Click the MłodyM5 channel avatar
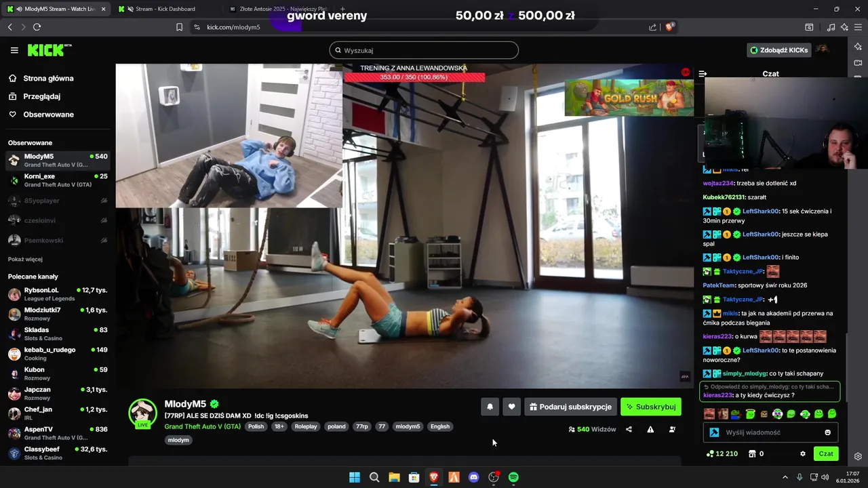Viewport: 868px width, 488px height. [x=142, y=412]
